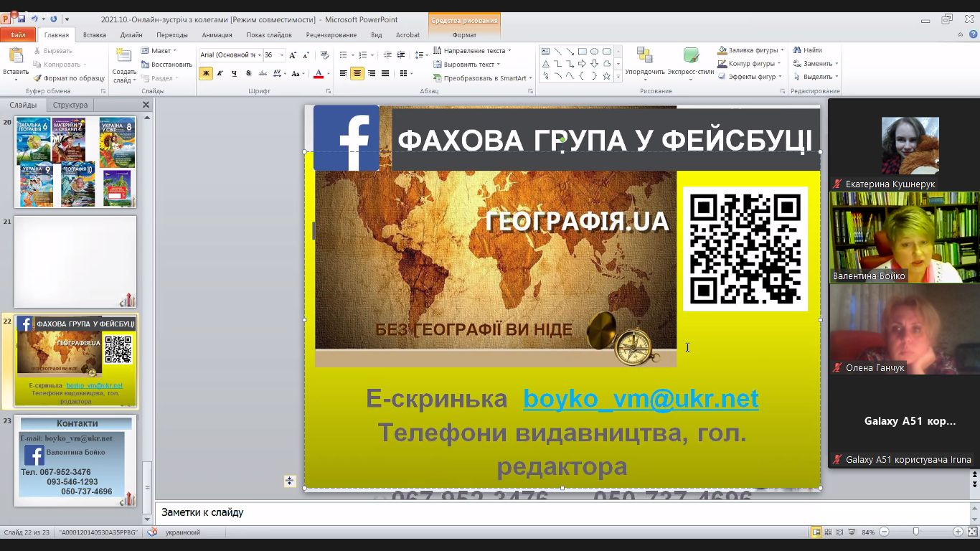Click the Вставить paste icon
Screen dimensions: 980x551
click(x=16, y=57)
